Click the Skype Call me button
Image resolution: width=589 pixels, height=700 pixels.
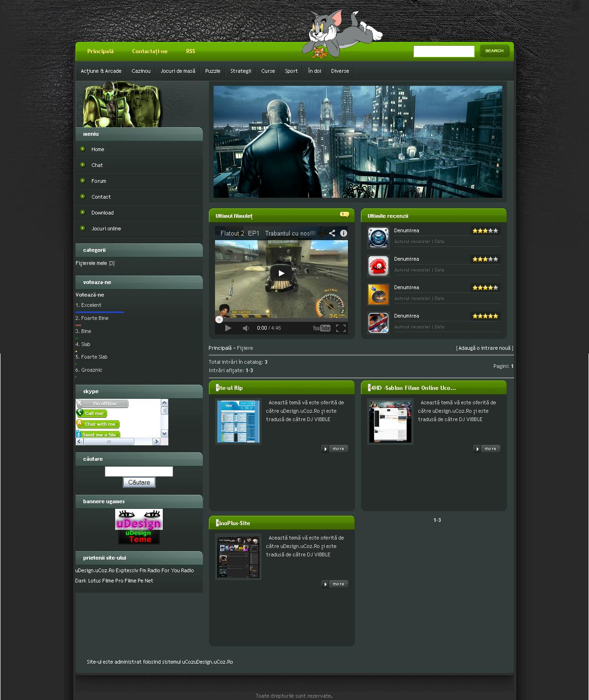click(92, 413)
